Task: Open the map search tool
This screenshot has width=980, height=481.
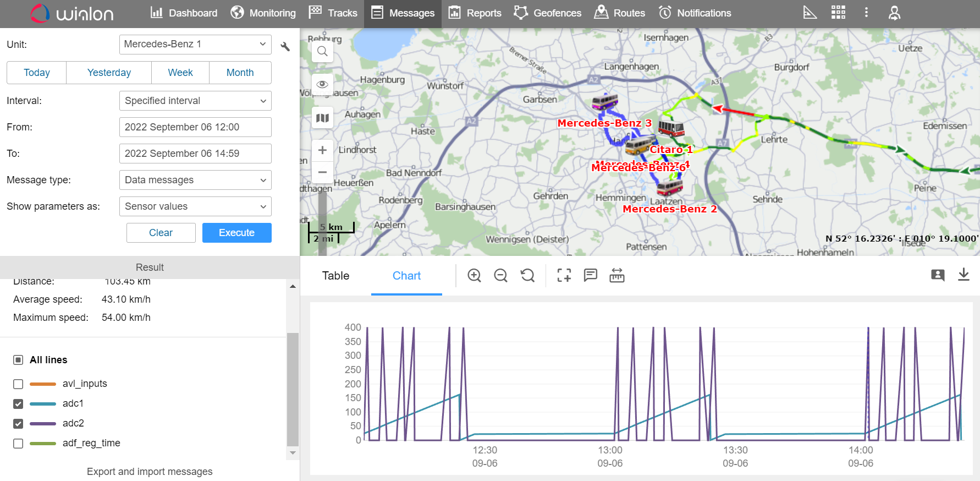Action: click(x=322, y=52)
